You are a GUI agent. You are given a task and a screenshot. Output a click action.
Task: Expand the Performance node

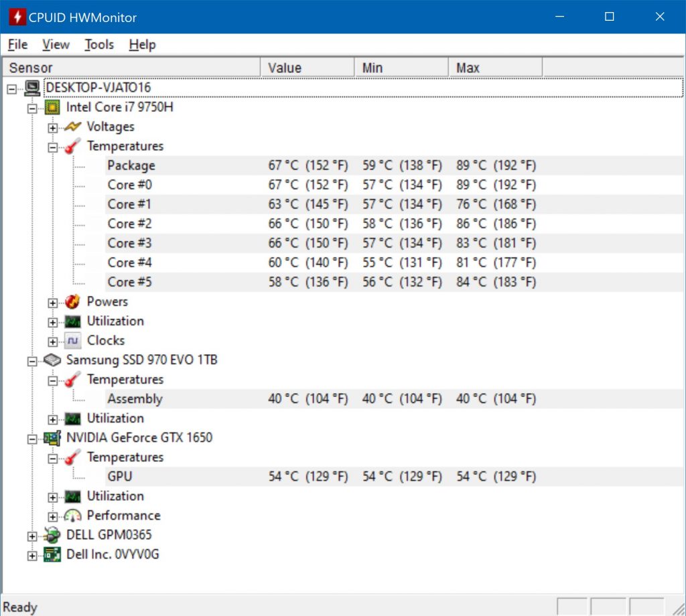52,517
